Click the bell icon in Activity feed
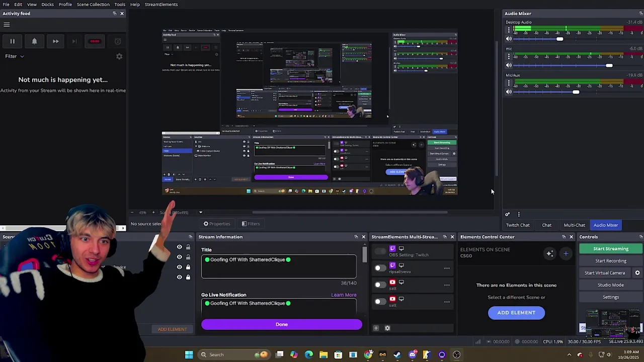644x362 pixels. [34, 41]
